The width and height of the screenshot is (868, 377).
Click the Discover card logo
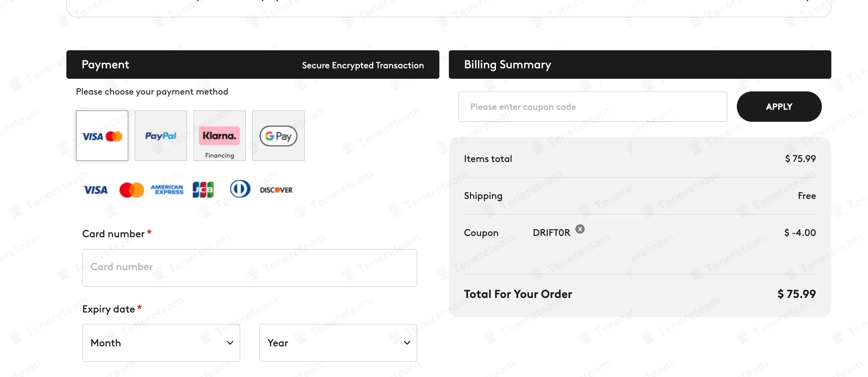point(276,190)
